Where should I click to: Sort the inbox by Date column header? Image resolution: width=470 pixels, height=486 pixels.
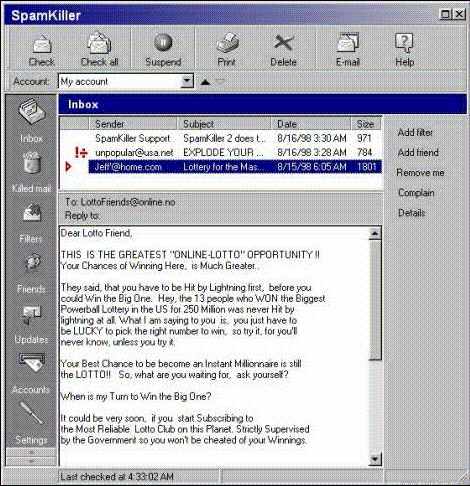tap(311, 124)
